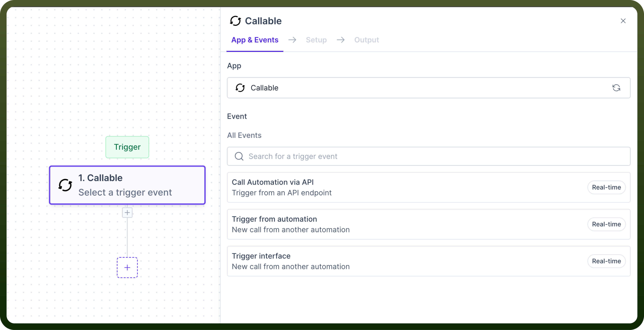The image size is (644, 330).
Task: Click the Search for a trigger event field
Action: 428,156
